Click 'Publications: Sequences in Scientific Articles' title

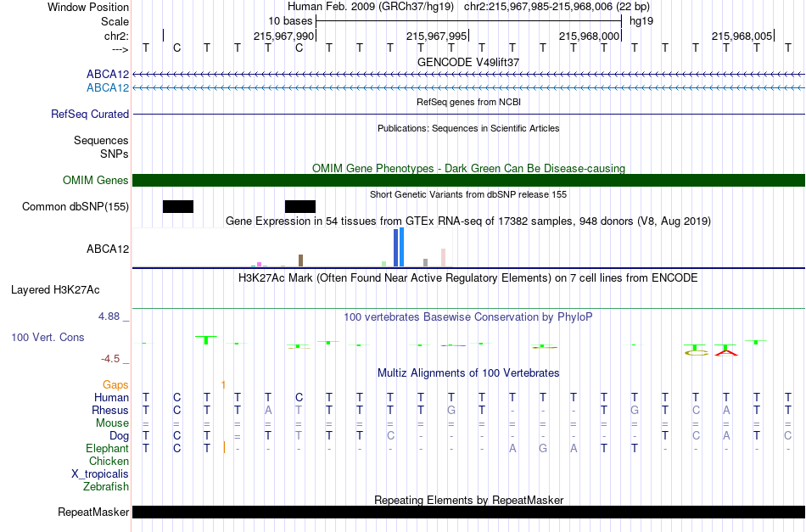click(x=468, y=128)
